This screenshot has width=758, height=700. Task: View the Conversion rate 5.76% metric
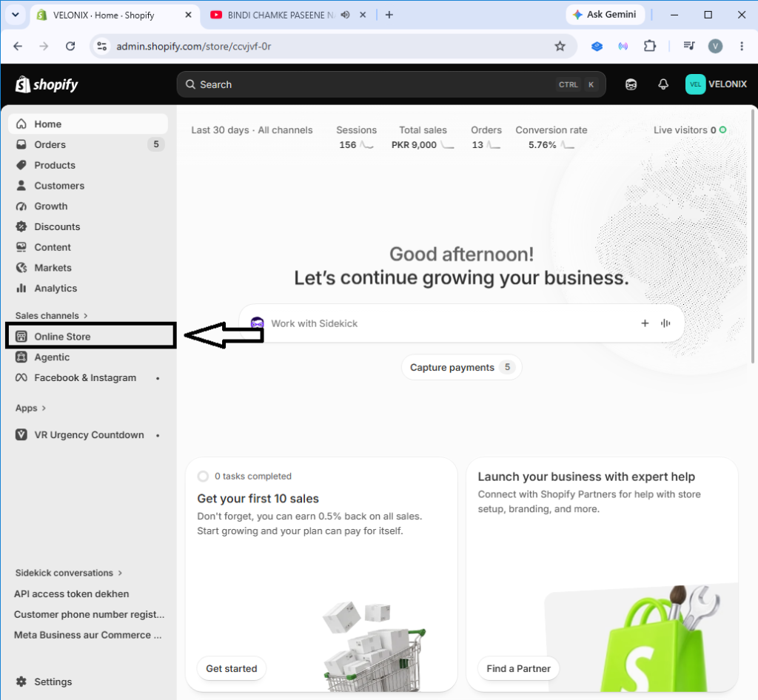coord(551,137)
